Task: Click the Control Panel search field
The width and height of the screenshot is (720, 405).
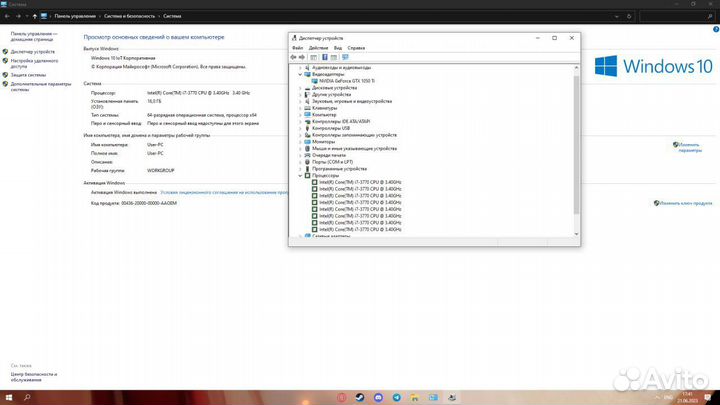Action: pos(676,16)
